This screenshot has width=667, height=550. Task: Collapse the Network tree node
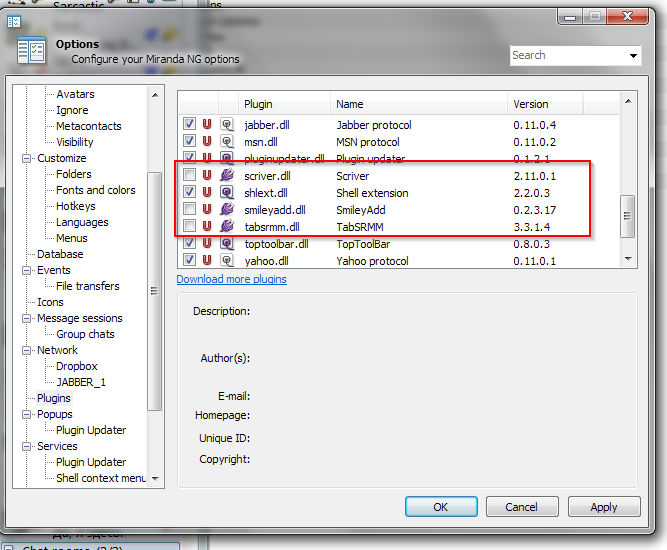click(26, 350)
